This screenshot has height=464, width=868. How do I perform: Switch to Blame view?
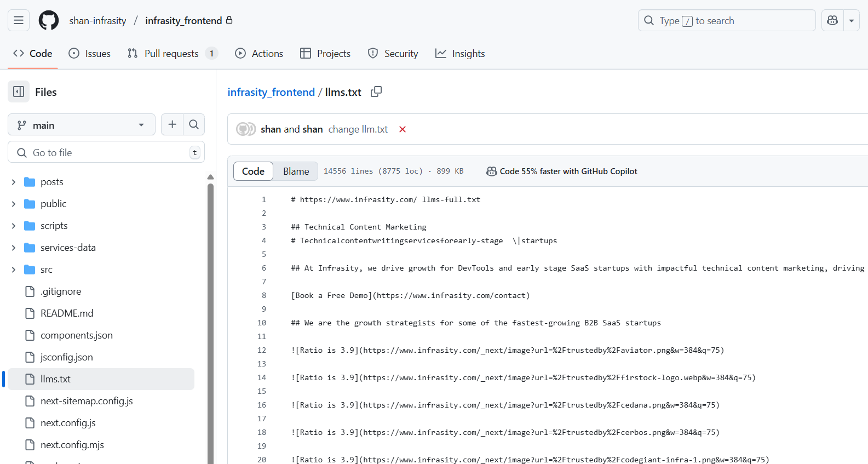pos(296,171)
